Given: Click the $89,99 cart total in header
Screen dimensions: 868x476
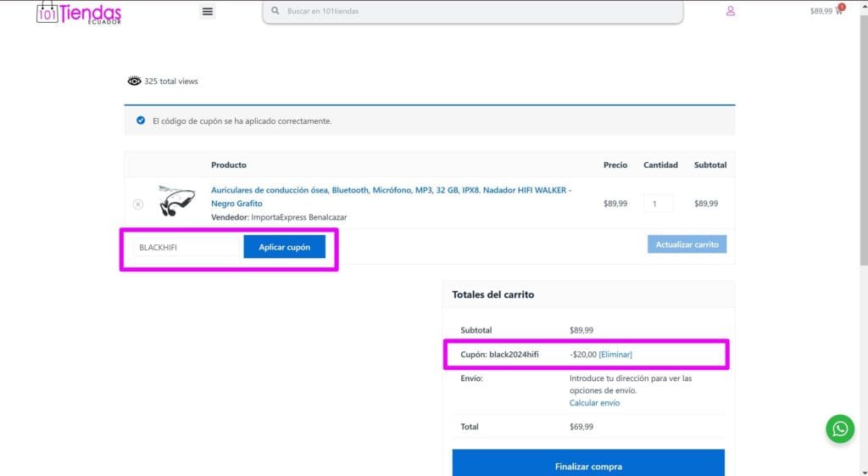Looking at the screenshot, I should [x=821, y=10].
